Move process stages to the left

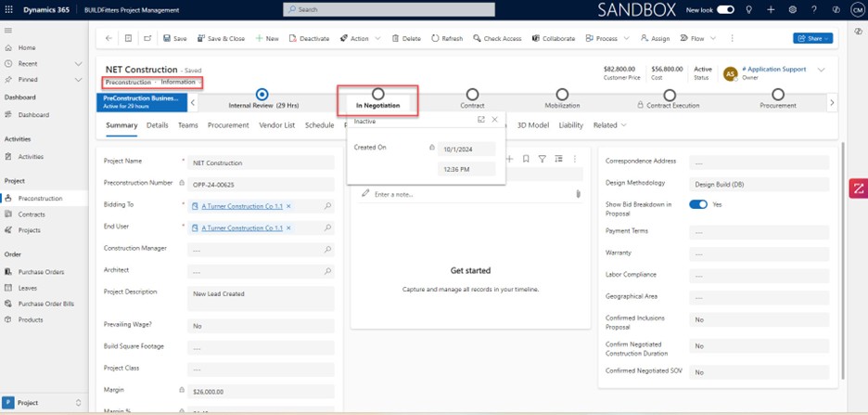(193, 102)
